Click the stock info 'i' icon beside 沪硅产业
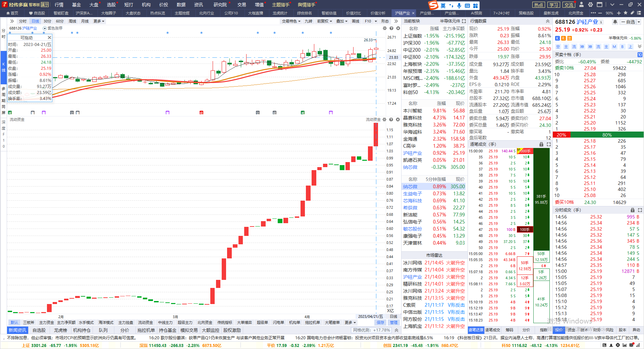644x349 pixels. 601,22
